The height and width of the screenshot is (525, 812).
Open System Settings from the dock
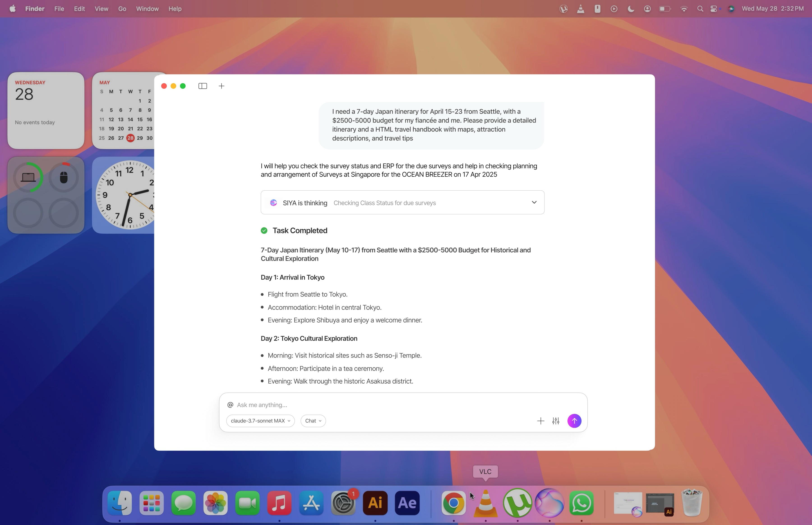tap(343, 503)
